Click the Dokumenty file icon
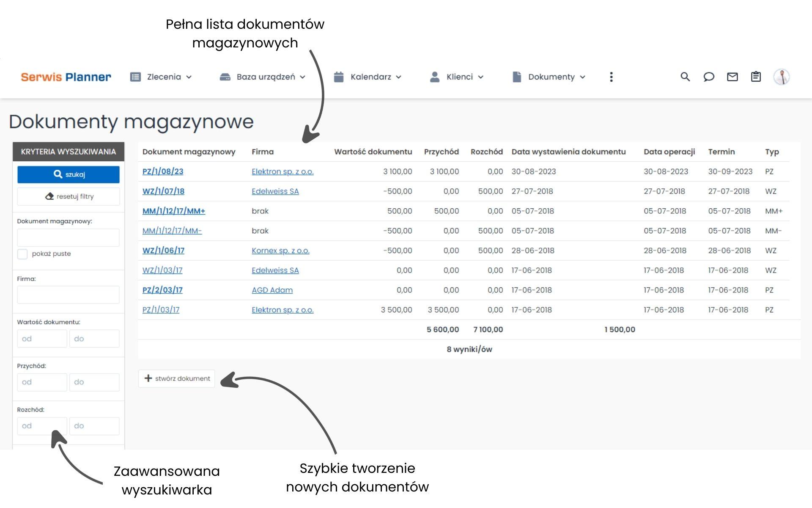 [x=516, y=77]
